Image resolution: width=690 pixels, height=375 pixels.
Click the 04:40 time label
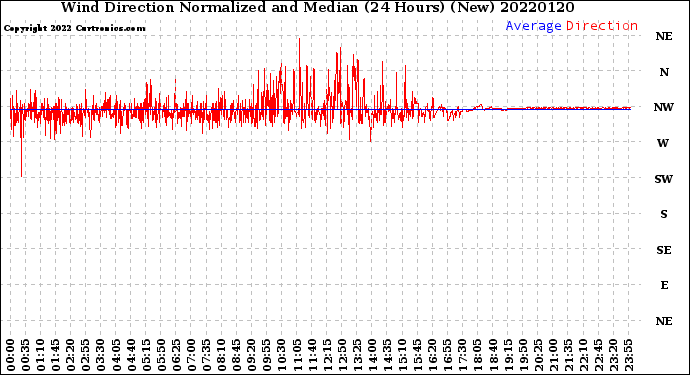[131, 355]
